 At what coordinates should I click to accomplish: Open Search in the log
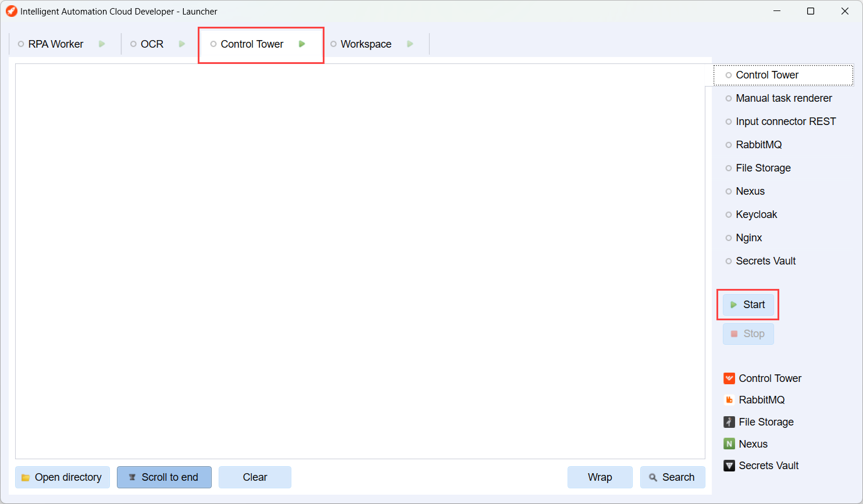[672, 477]
